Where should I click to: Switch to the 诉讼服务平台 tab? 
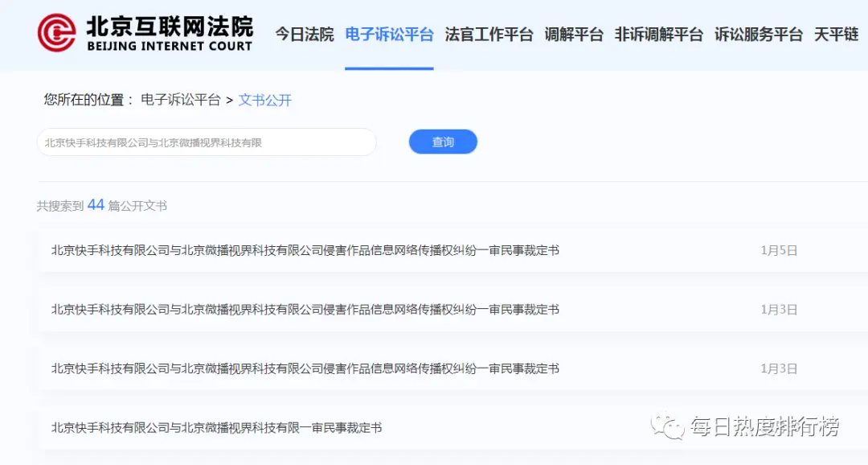759,35
